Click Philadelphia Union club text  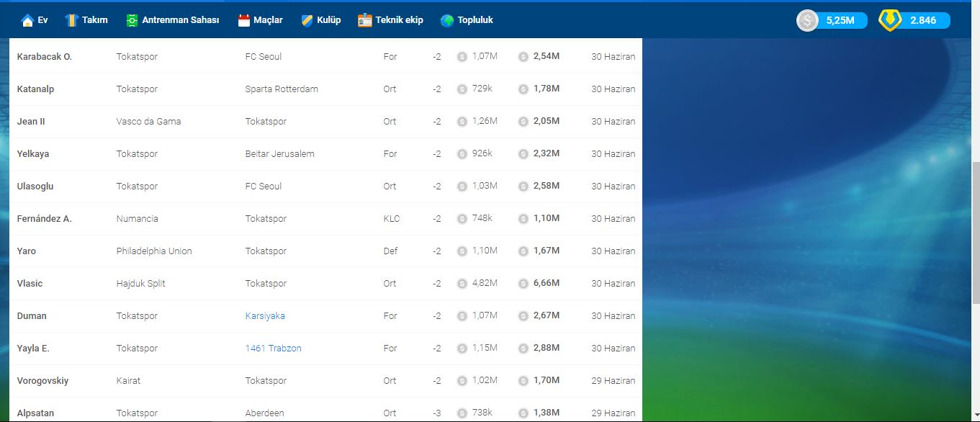tap(154, 251)
